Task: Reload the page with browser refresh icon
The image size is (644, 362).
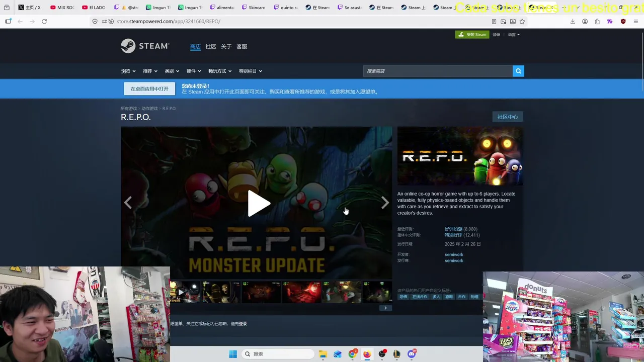Action: [44, 21]
